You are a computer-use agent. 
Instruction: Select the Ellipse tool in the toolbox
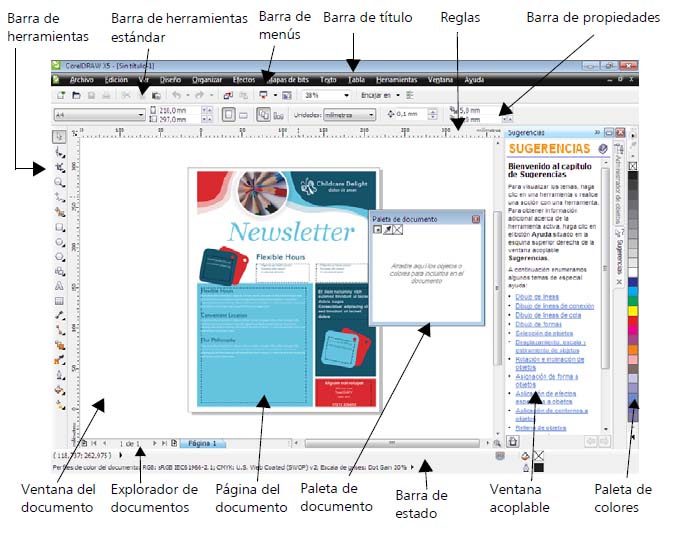point(60,242)
